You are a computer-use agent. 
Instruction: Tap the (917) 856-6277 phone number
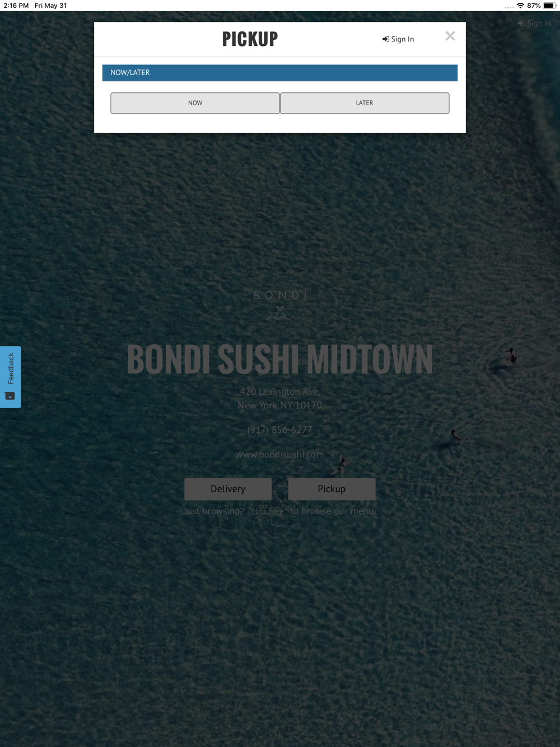coord(280,430)
